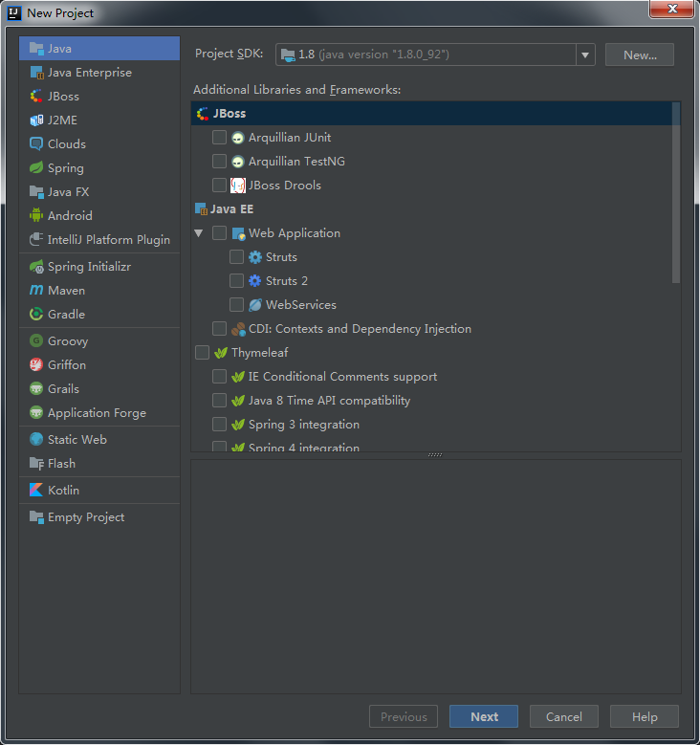Click the Application Forge icon
This screenshot has height=745, width=700.
tap(36, 412)
